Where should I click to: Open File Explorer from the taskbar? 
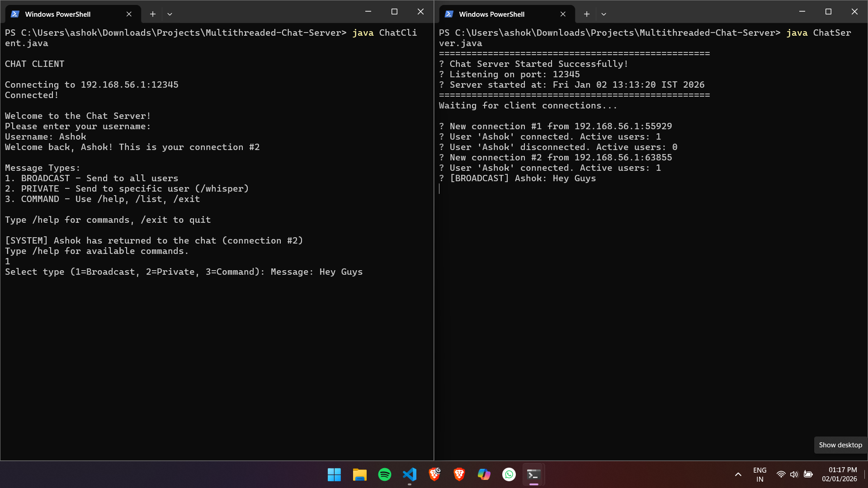(359, 475)
